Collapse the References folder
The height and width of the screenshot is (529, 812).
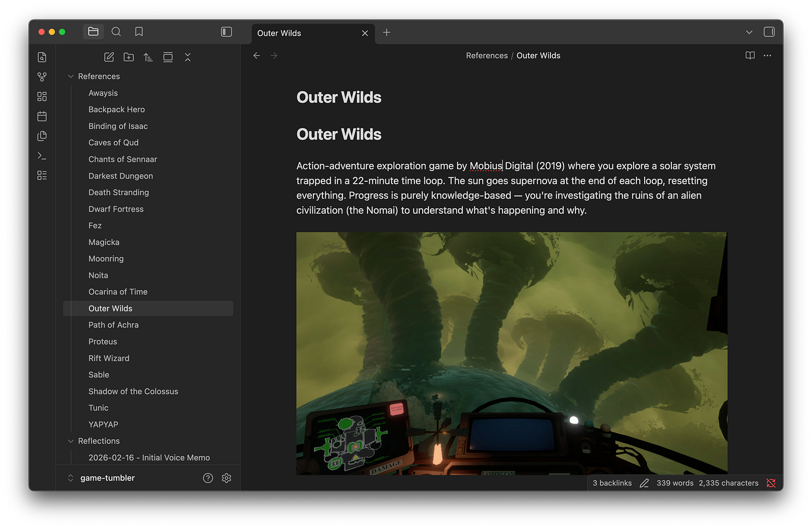[71, 76]
